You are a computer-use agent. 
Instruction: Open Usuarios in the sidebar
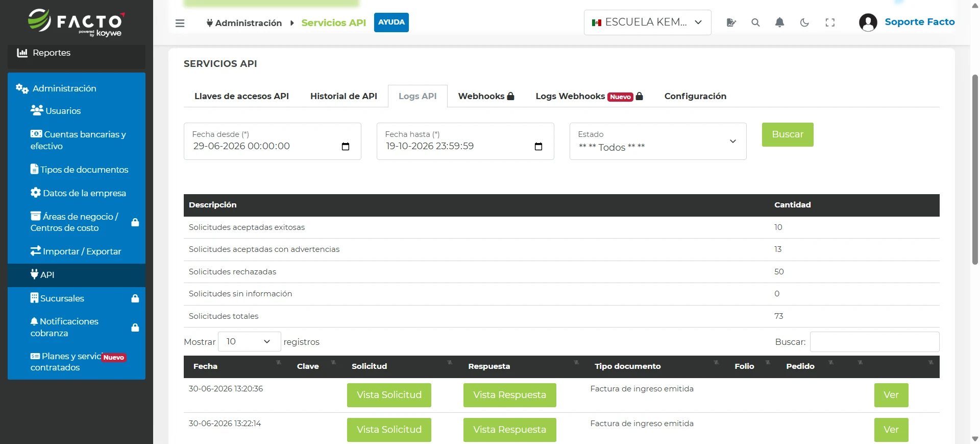(77, 111)
